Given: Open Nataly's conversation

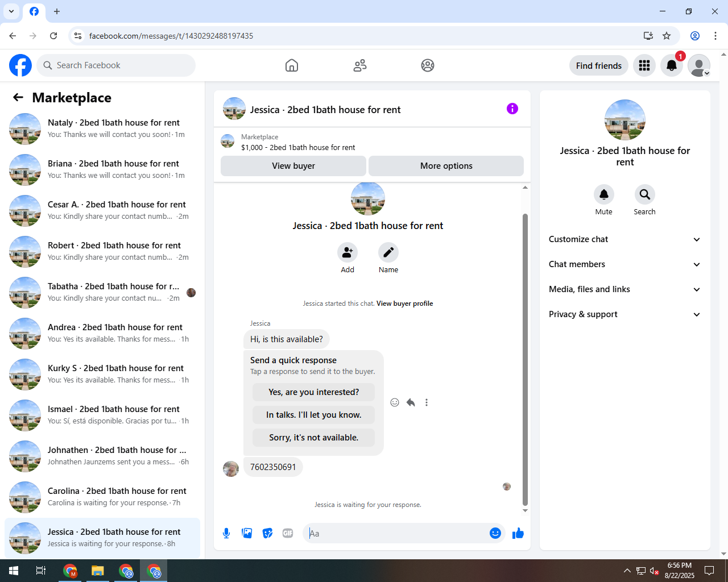Looking at the screenshot, I should [102, 128].
